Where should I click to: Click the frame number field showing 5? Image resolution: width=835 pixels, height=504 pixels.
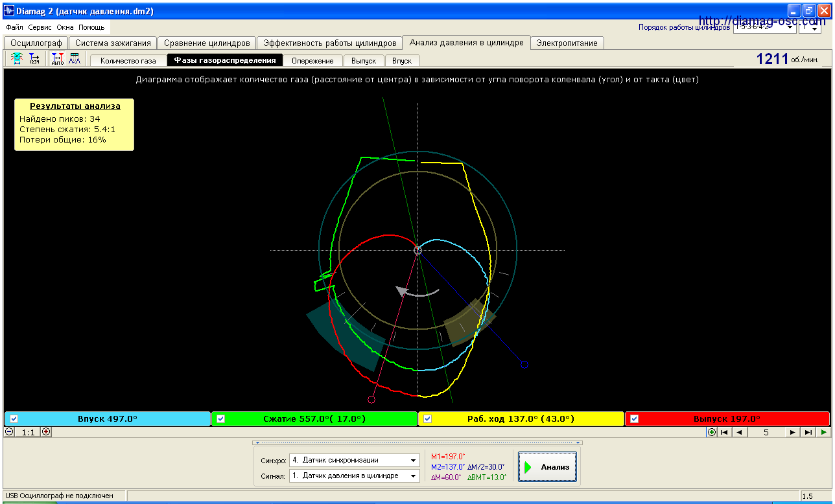coord(766,432)
